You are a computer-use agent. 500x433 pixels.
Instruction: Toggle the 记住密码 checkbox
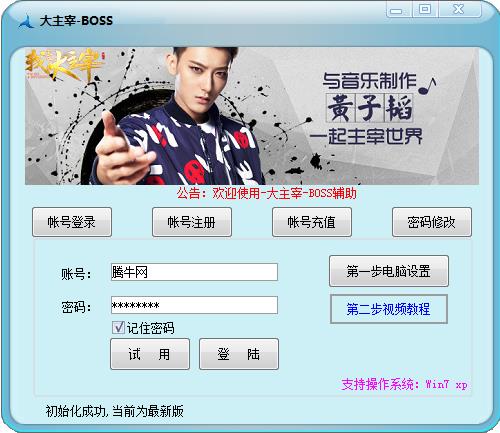118,328
